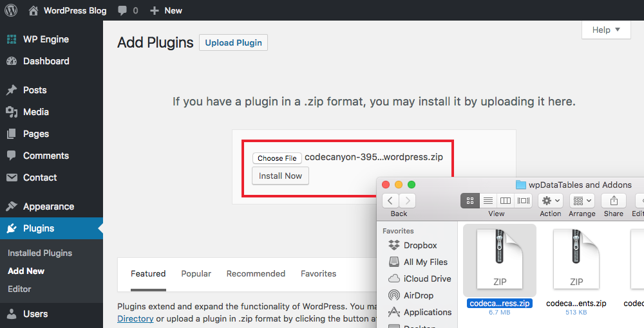Select Dropbox in Finder Favorites
The width and height of the screenshot is (644, 328).
pos(420,245)
